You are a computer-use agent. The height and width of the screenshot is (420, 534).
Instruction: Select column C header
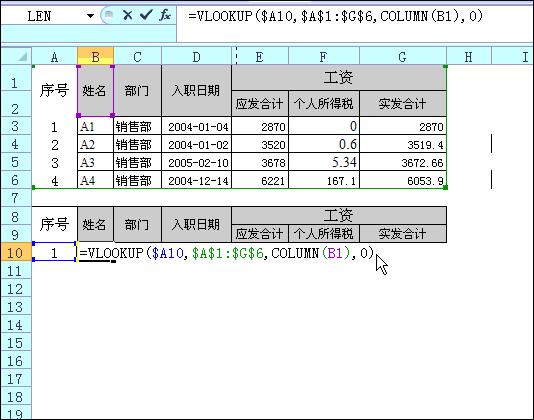tap(138, 57)
